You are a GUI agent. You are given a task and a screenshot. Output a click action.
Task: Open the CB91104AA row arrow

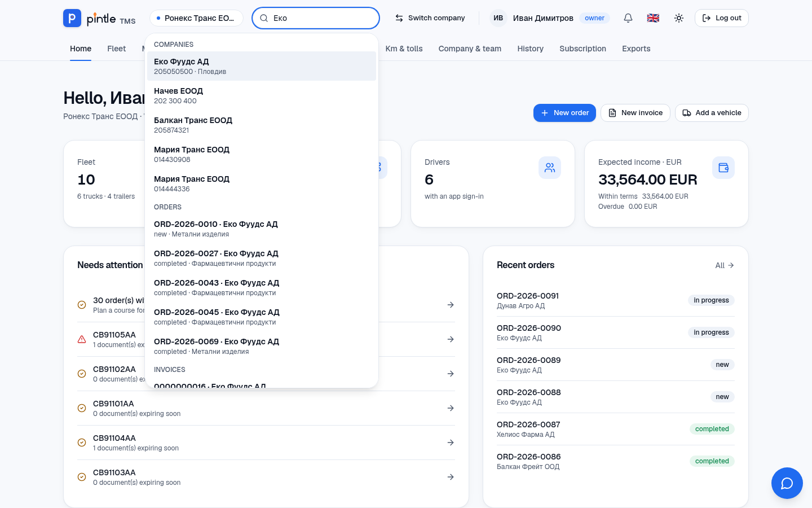tap(451, 443)
